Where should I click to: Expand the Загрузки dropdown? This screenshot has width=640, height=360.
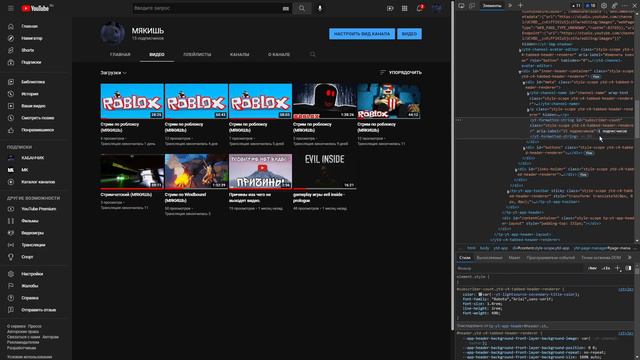113,73
